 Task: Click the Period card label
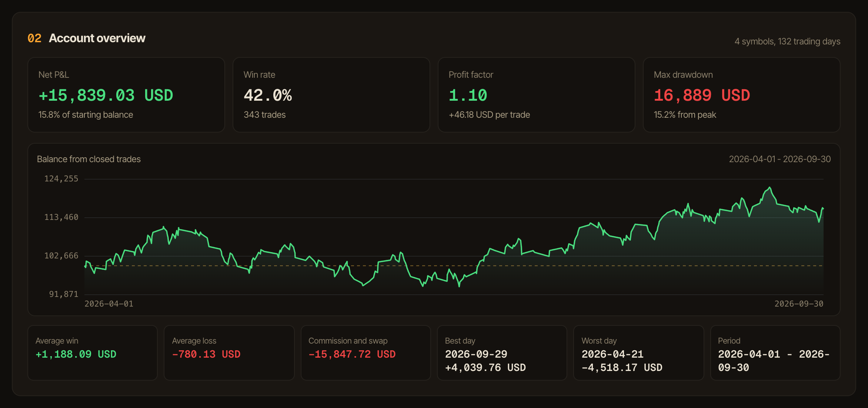click(x=729, y=341)
